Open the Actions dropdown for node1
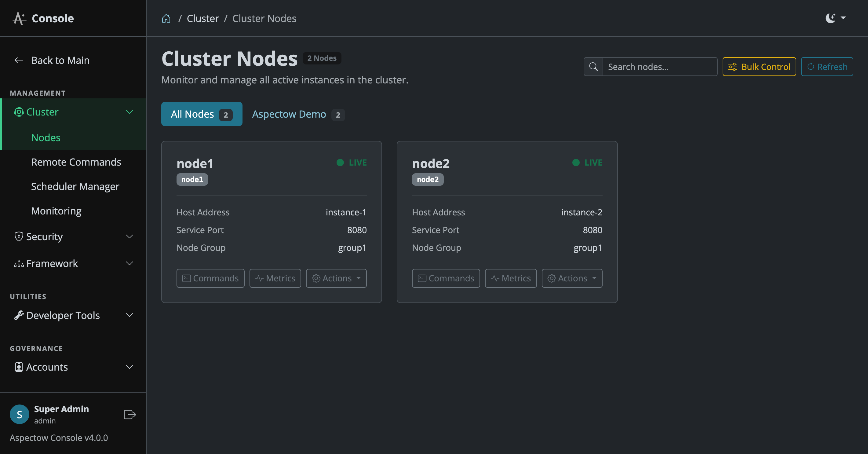The image size is (868, 454). point(336,278)
